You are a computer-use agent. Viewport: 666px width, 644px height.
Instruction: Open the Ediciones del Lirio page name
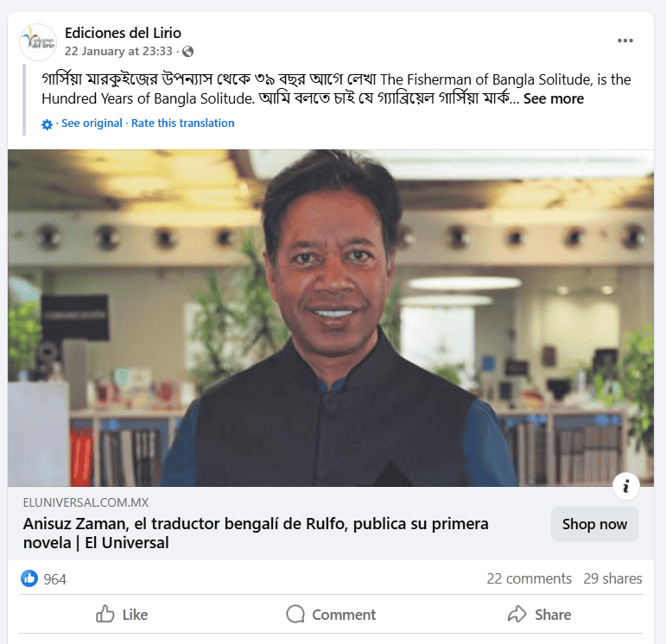point(123,33)
